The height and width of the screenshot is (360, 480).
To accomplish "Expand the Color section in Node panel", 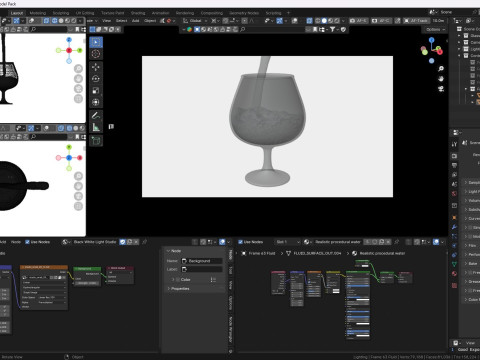I will tap(173, 279).
